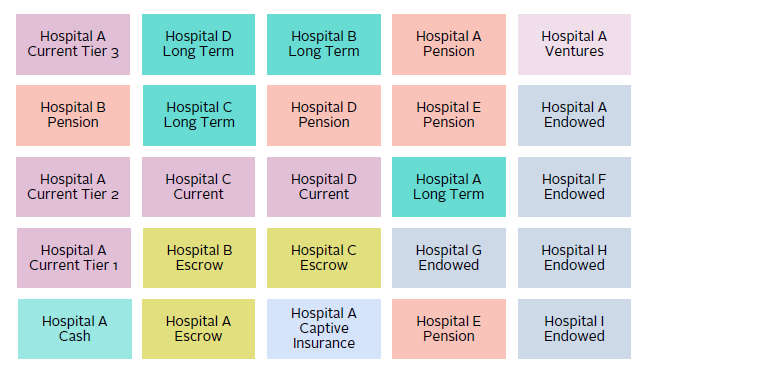The image size is (761, 382).
Task: Choose the Hospital G Endowed box
Action: (449, 258)
